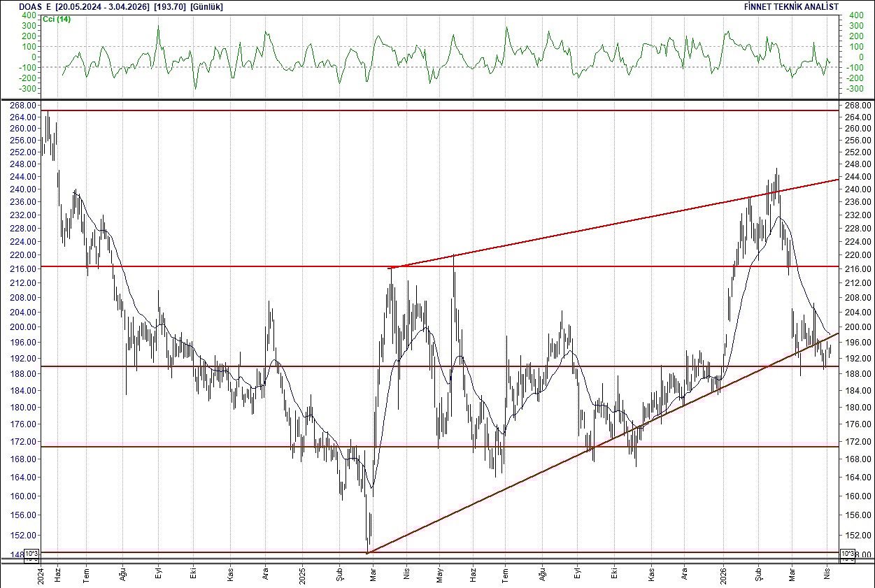
Task: Click the 2026 label on the date axis
Action: [722, 576]
